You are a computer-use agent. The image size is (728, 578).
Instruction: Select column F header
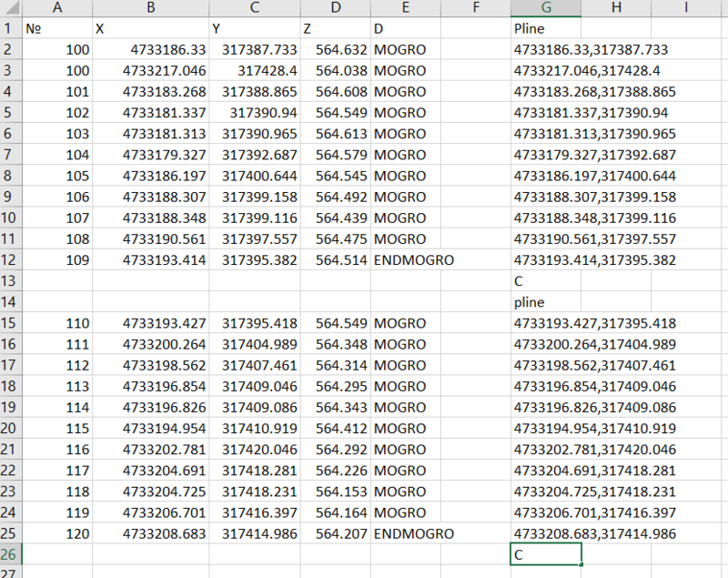tap(475, 8)
